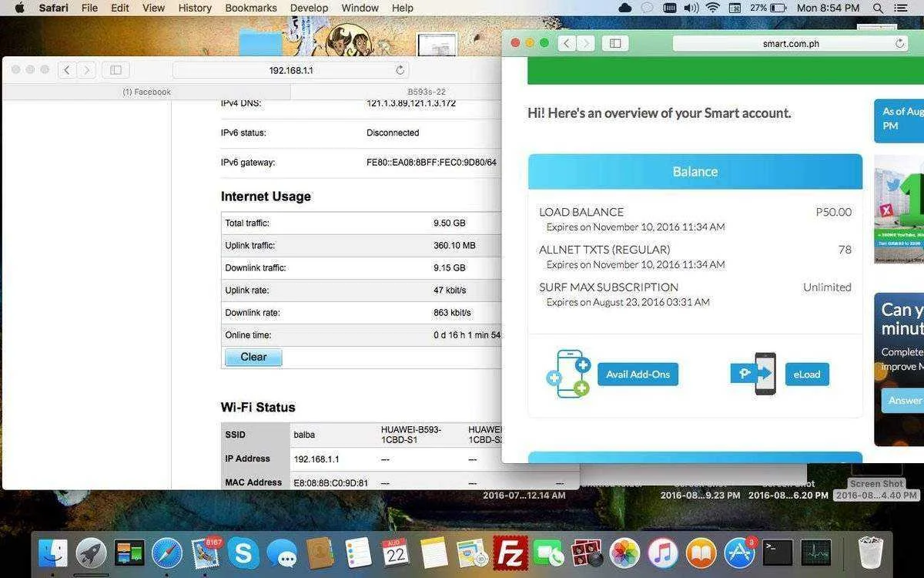924x578 pixels.
Task: Launch iTunes from the dock
Action: coord(662,553)
